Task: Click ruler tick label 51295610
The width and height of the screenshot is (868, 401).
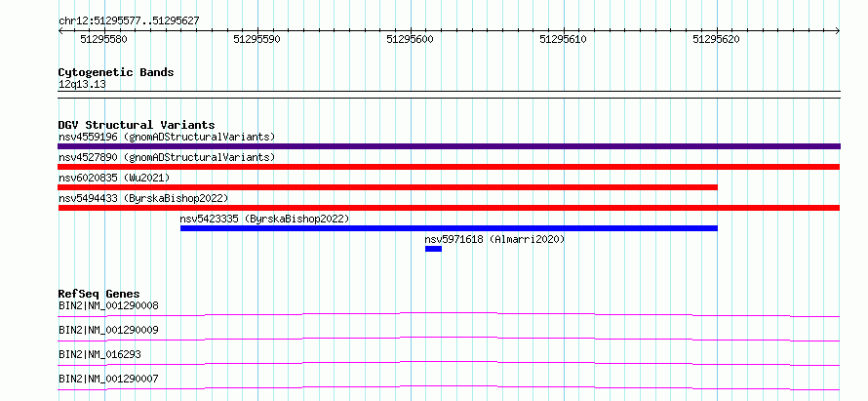Action: pos(563,39)
